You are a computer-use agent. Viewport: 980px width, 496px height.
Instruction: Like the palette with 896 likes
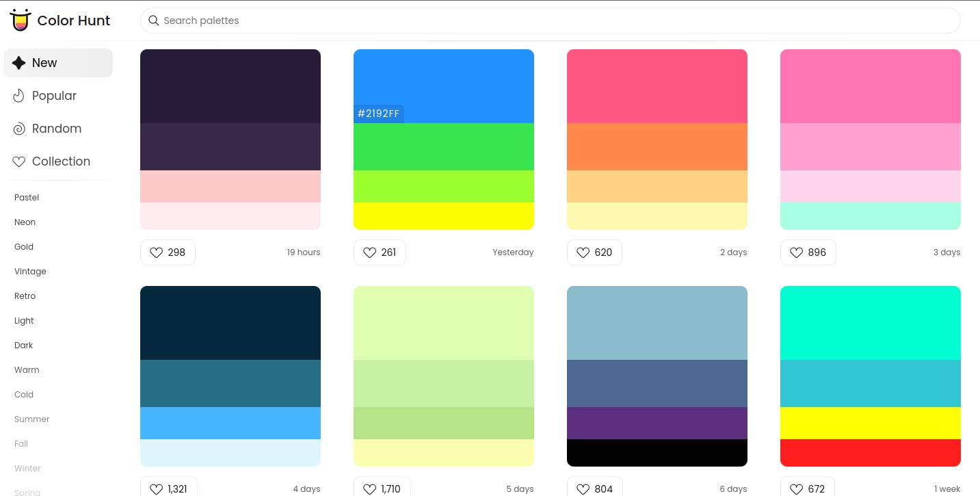pyautogui.click(x=797, y=252)
